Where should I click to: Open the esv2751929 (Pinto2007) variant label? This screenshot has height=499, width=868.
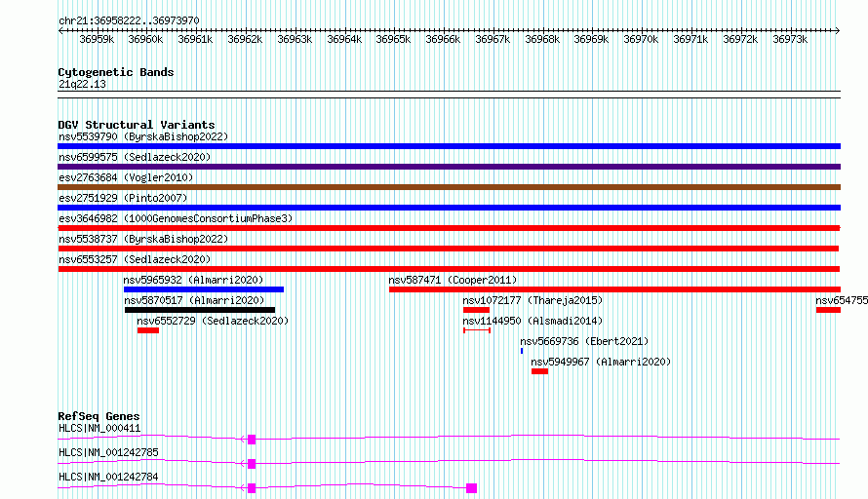pyautogui.click(x=123, y=198)
